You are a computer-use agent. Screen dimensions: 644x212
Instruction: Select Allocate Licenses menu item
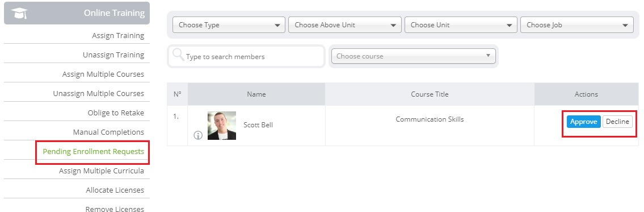pyautogui.click(x=115, y=190)
